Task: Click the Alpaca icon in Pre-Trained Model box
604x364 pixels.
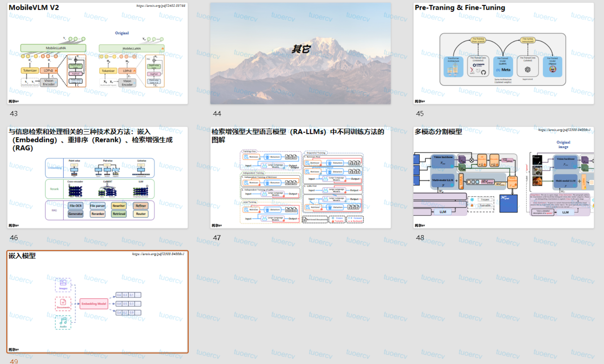Action: (553, 69)
